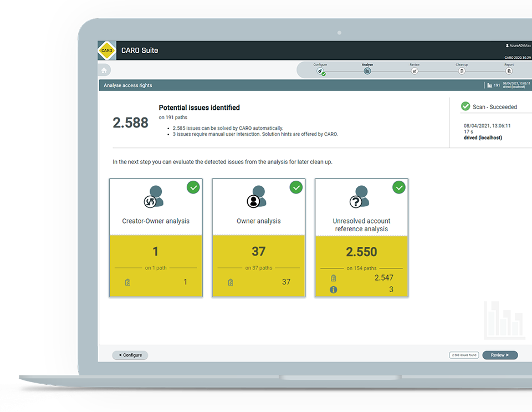Go to the home icon

[x=104, y=70]
